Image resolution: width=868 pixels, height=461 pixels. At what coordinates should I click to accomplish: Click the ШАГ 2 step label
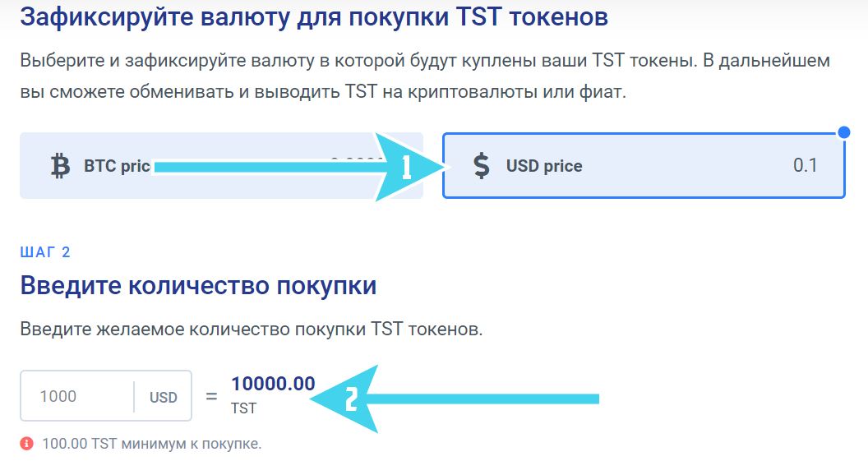[45, 252]
